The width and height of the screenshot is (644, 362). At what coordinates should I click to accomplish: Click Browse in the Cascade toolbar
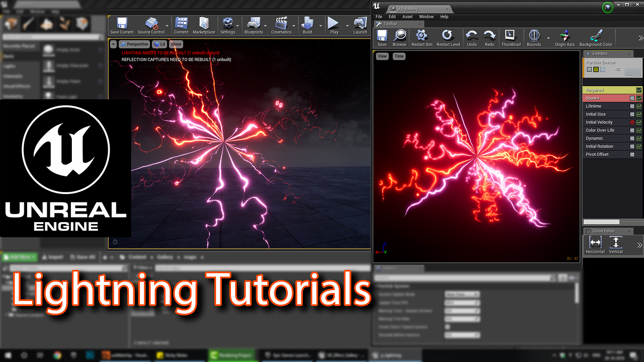point(399,38)
